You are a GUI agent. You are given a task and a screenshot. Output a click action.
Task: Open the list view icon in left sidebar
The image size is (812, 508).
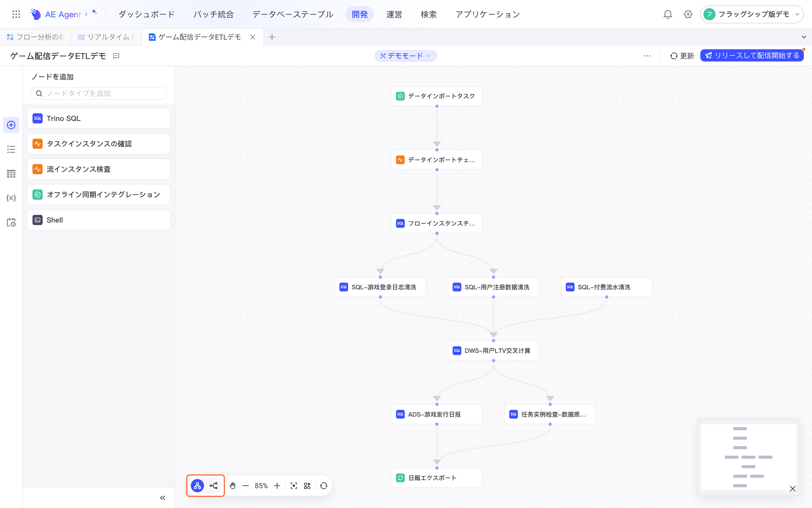(11, 149)
